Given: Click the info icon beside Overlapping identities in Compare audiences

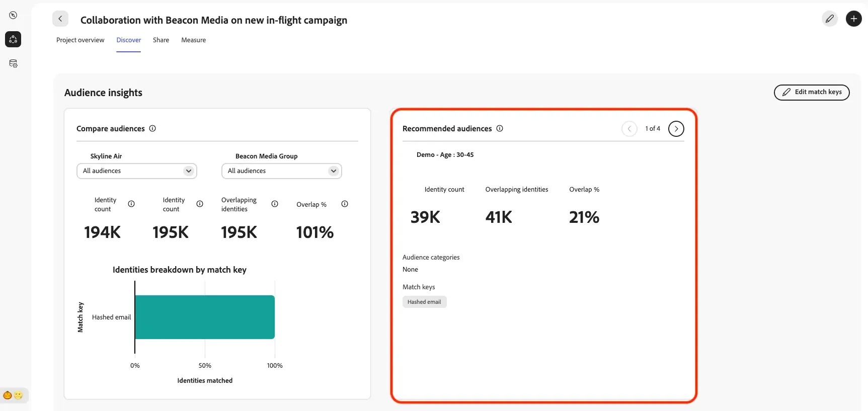Looking at the screenshot, I should 275,204.
